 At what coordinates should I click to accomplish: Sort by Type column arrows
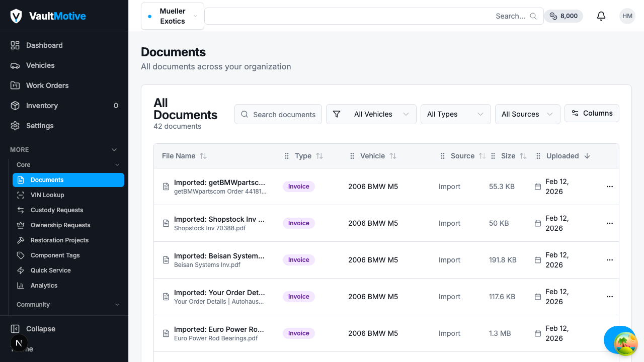coord(319,156)
